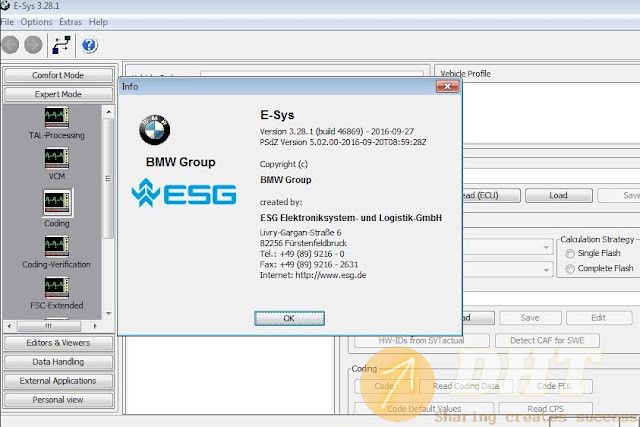Click the blue help question mark icon
Viewport: 640px width, 427px height.
pyautogui.click(x=88, y=45)
